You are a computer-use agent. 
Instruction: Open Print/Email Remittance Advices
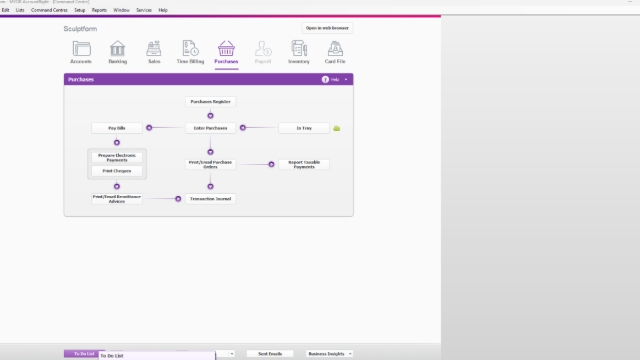tap(117, 199)
